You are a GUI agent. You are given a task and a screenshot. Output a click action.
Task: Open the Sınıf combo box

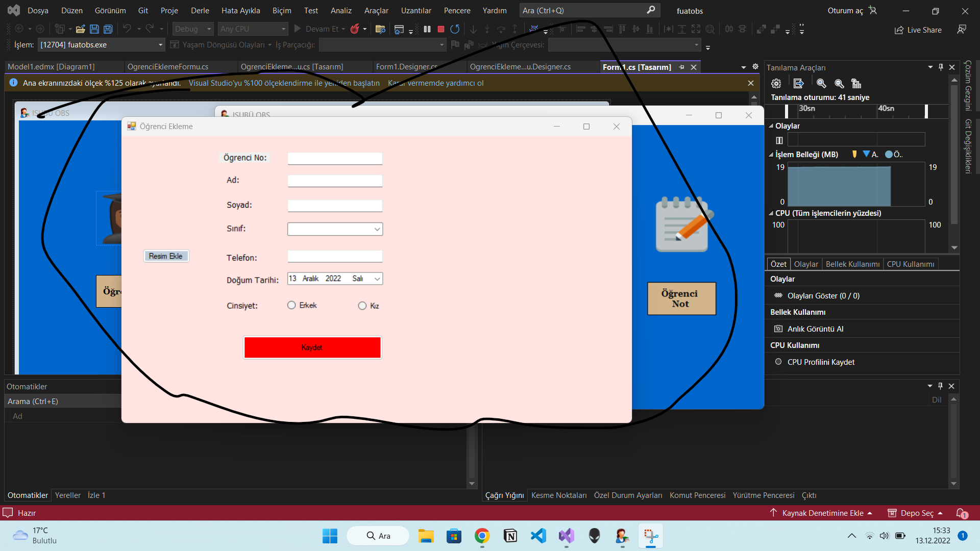click(x=377, y=229)
